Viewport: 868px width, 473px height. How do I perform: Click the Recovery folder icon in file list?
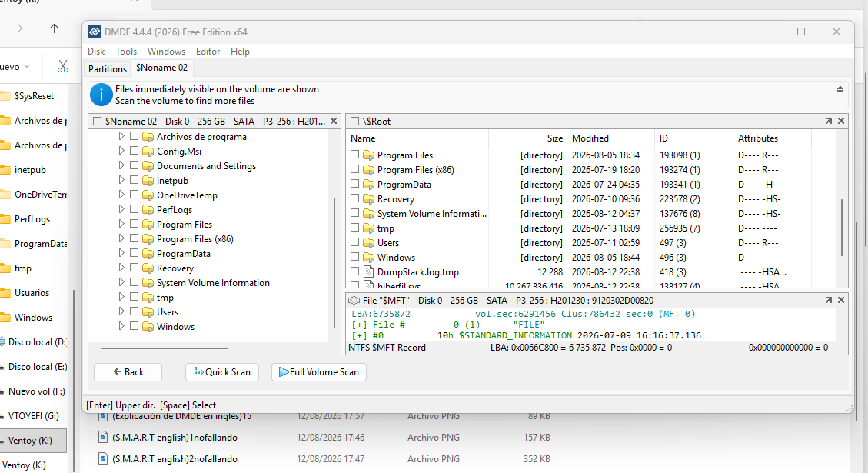tap(369, 199)
